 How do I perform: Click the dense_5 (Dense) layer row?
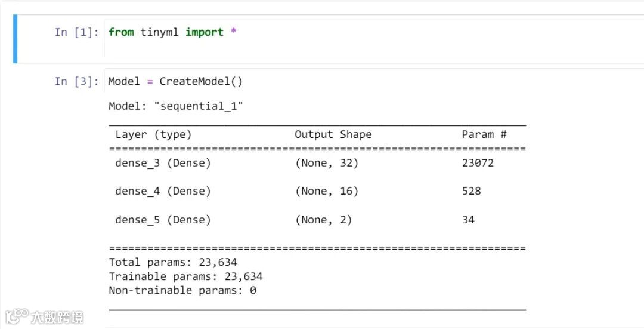(x=163, y=220)
